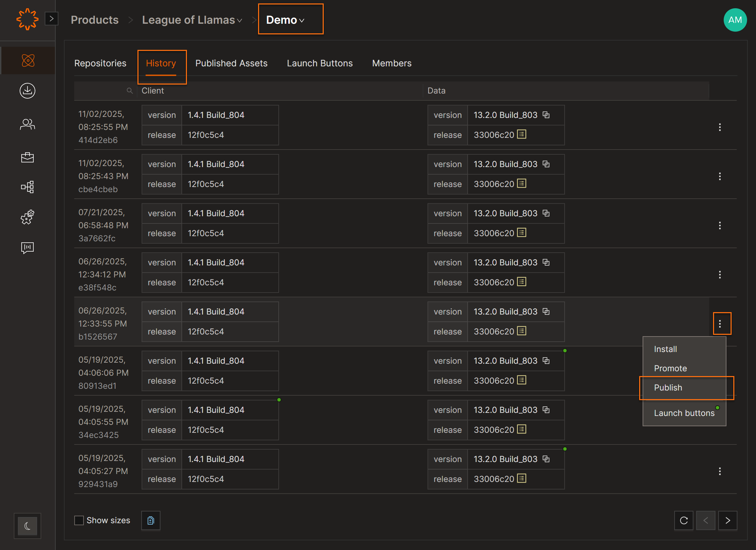Open the League of Llamas dropdown
This screenshot has width=756, height=550.
(192, 20)
